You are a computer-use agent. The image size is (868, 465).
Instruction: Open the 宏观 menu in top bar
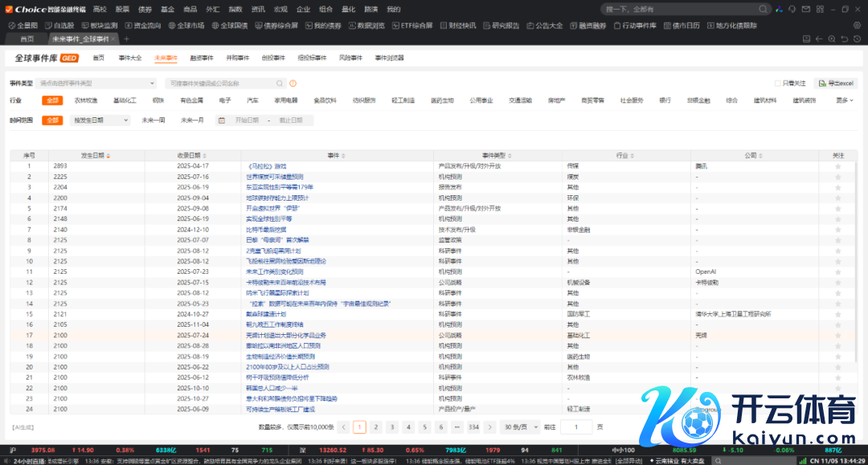tap(280, 10)
